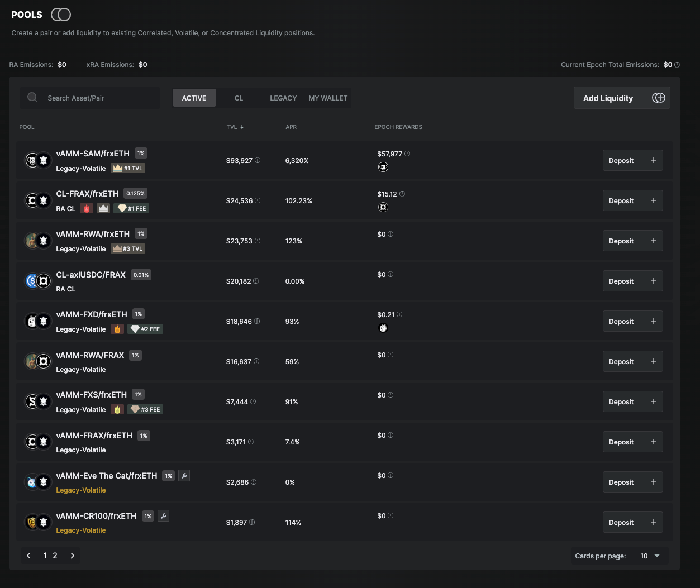The image size is (700, 588).
Task: Deposit into the vAMM-SAM/frxETH pool
Action: point(632,160)
